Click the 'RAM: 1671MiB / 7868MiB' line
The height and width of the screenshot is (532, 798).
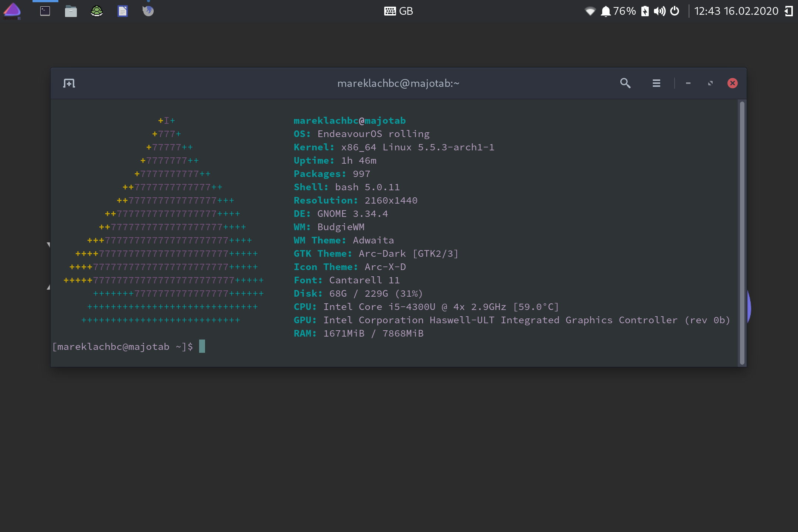point(359,333)
